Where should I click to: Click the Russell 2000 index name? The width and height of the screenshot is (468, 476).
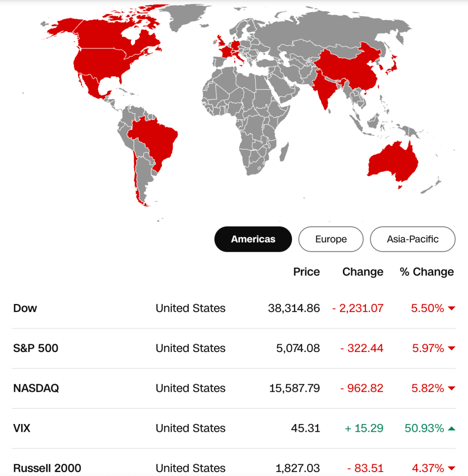coord(47,468)
